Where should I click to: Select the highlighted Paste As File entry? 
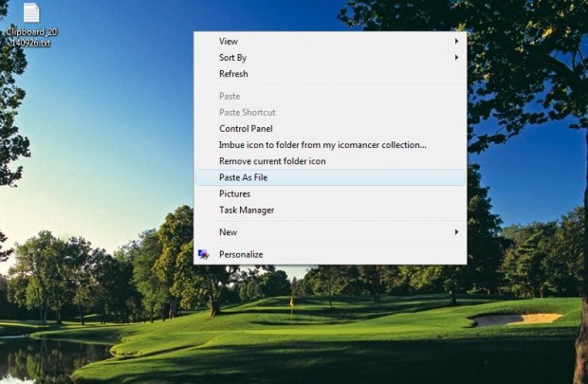coord(330,177)
